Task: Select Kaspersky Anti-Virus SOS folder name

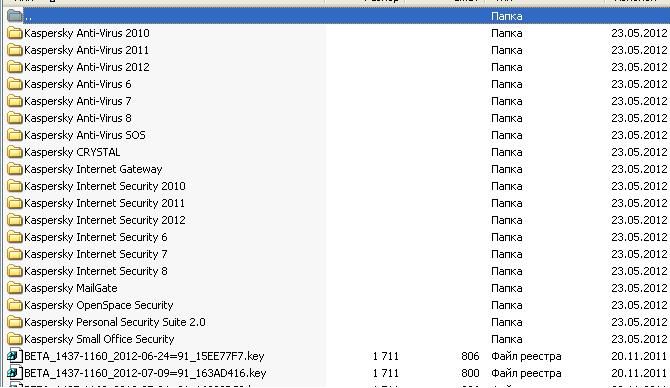Action: pyautogui.click(x=85, y=135)
